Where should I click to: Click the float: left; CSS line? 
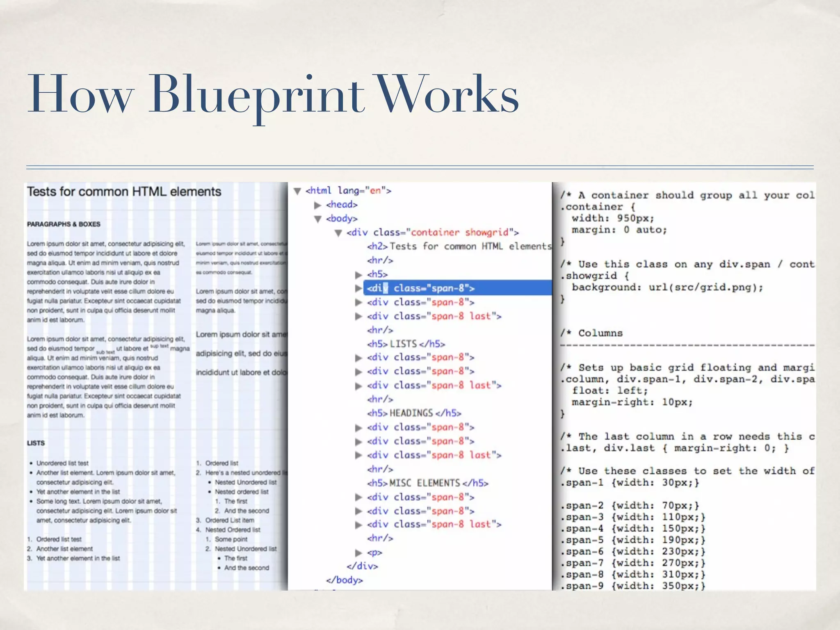(610, 390)
